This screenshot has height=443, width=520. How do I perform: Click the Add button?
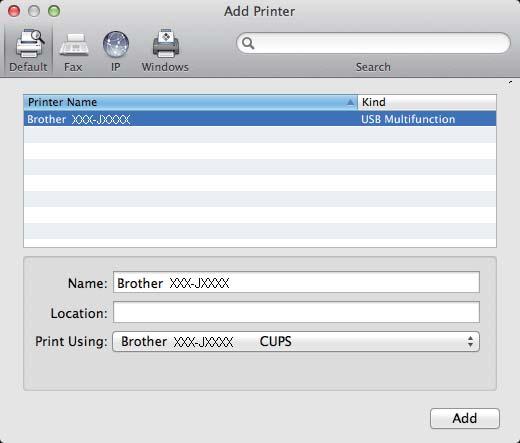point(465,418)
